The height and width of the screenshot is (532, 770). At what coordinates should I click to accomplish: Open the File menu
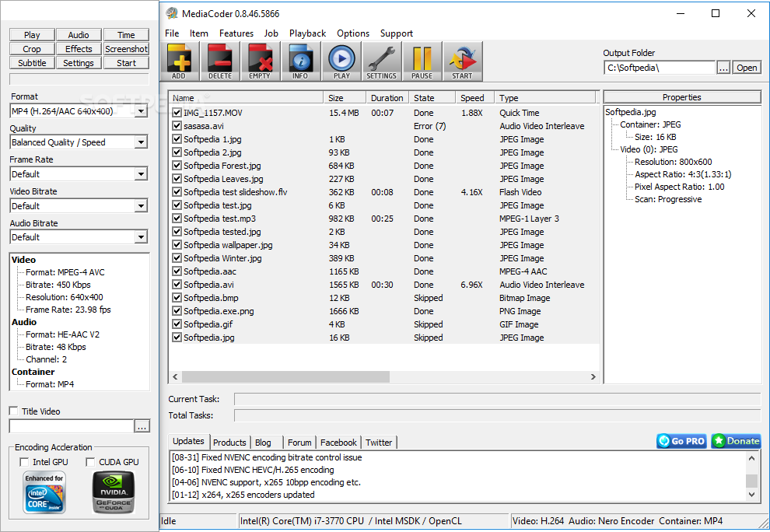pos(172,33)
